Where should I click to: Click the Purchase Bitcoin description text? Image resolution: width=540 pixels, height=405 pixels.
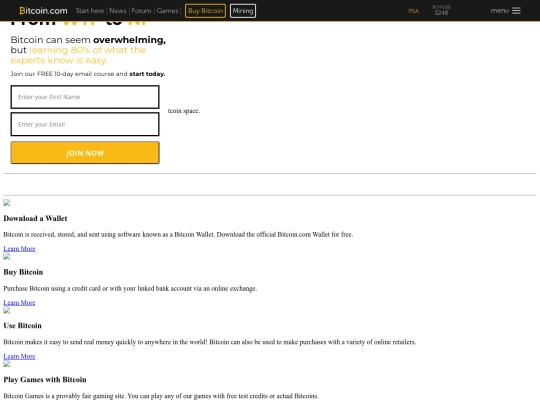pyautogui.click(x=130, y=289)
